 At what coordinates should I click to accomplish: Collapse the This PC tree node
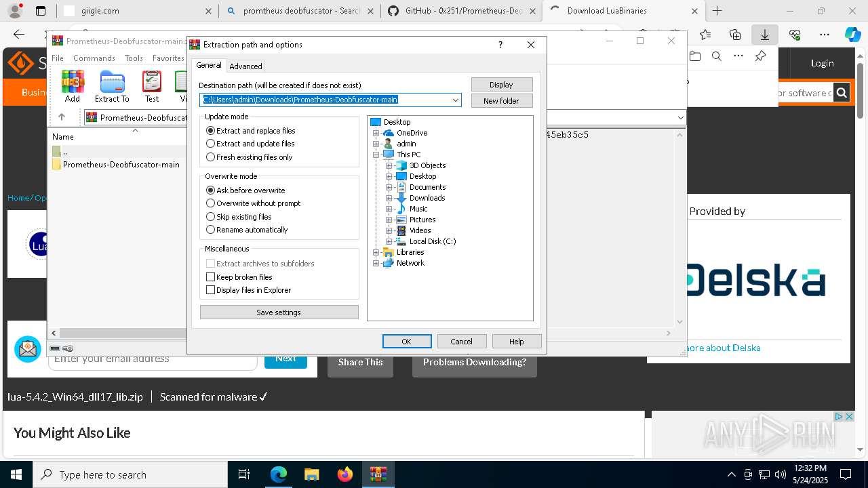[x=376, y=155]
